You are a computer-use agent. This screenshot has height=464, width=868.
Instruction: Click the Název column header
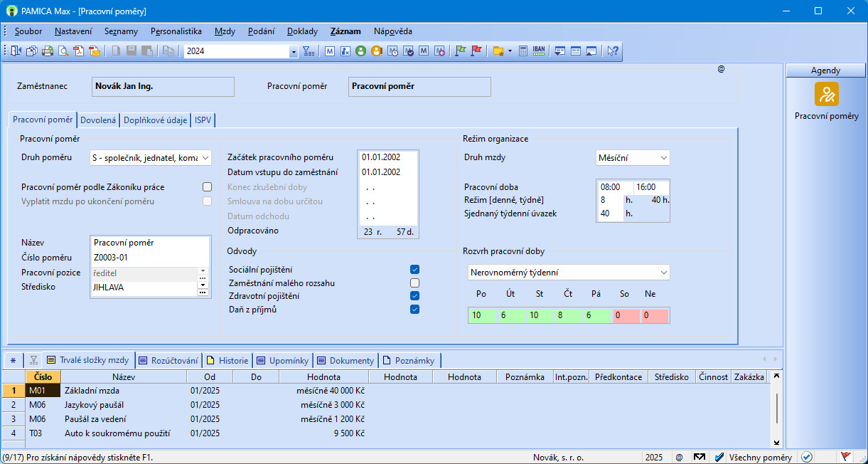click(123, 377)
